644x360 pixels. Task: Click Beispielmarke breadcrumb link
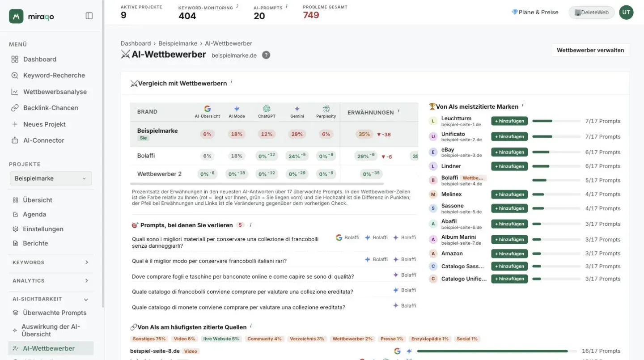coord(178,43)
